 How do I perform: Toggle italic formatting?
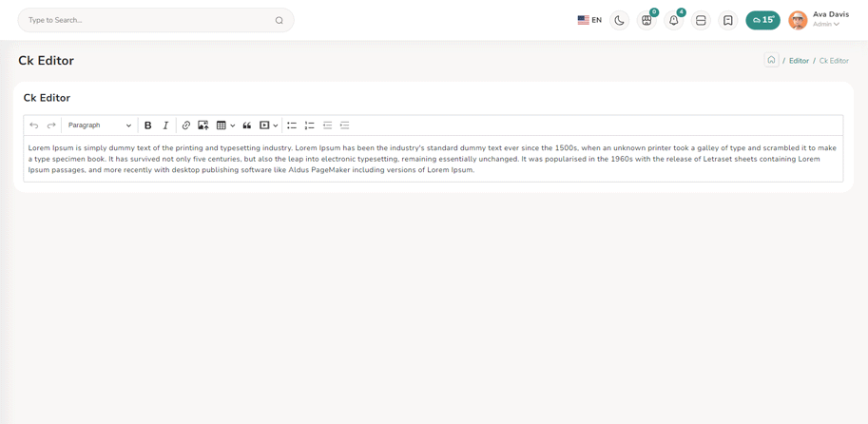165,125
